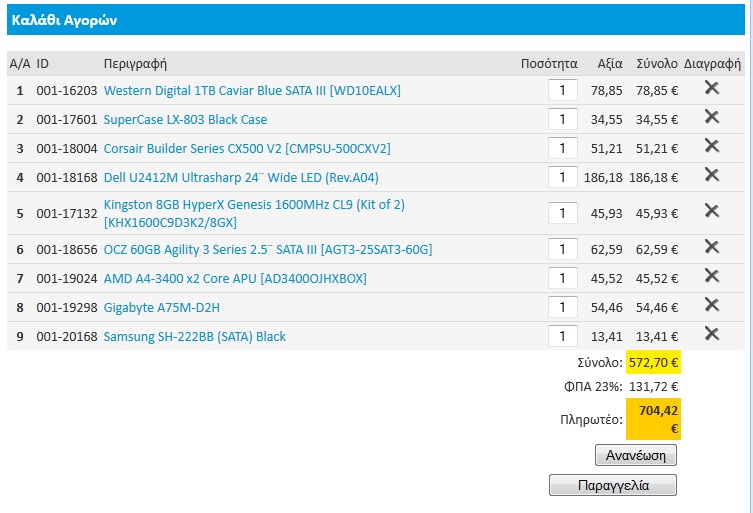Viewport: 753px width, 513px height.
Task: Delete the Western Digital 1TB Caviar Blue item
Action: point(712,87)
